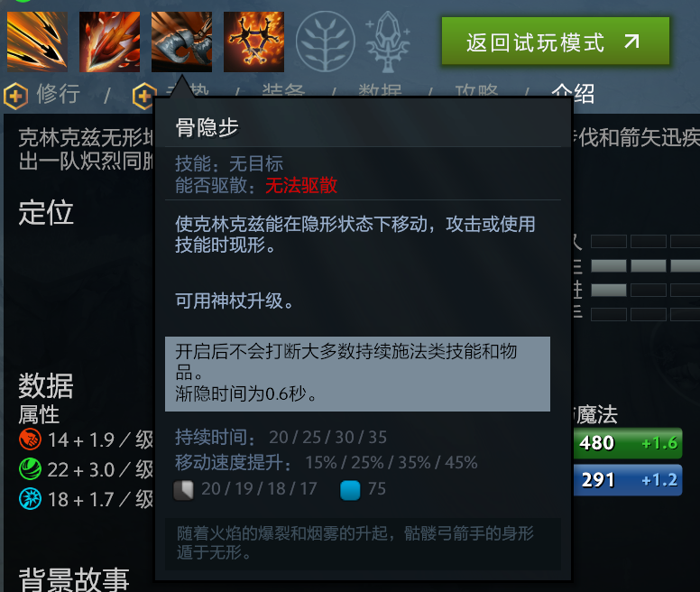Select the burning skeleton ultimate ability icon
The image size is (700, 592).
(x=253, y=42)
